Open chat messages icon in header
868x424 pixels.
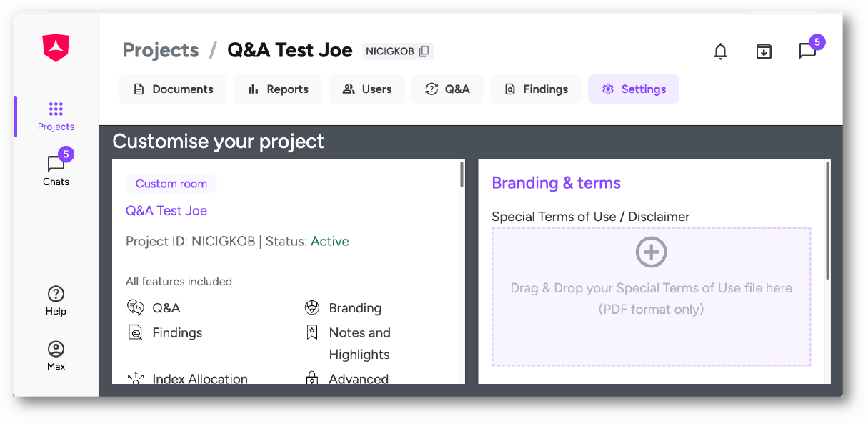pos(807,51)
